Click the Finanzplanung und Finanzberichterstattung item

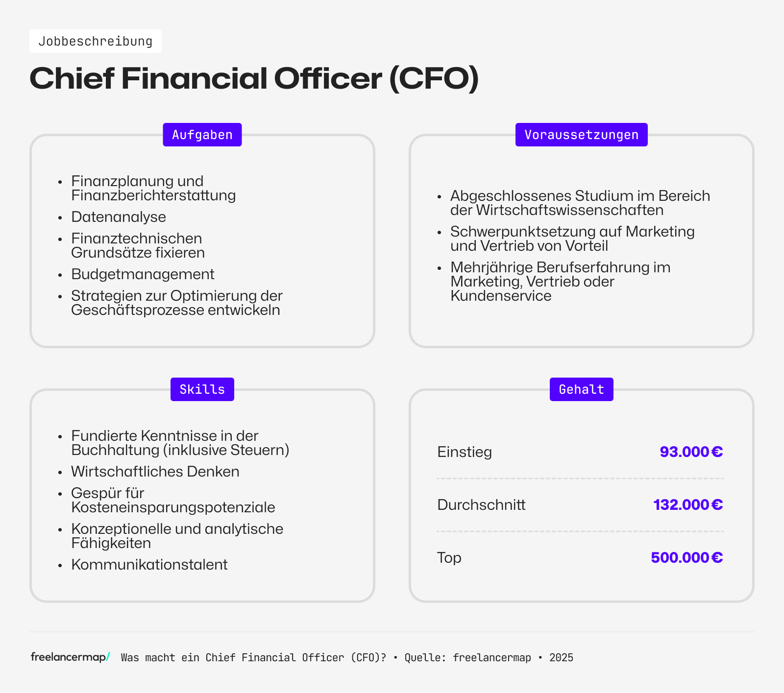153,188
